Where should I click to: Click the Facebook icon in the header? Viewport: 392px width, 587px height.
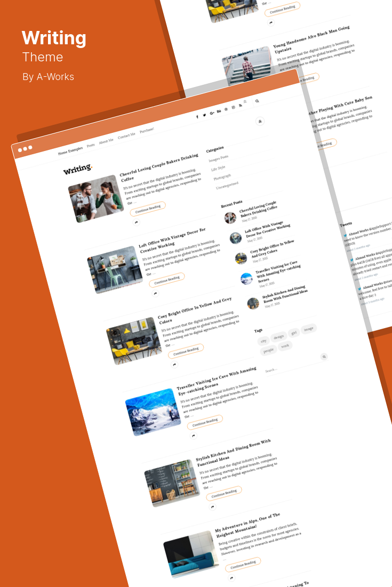tap(197, 117)
